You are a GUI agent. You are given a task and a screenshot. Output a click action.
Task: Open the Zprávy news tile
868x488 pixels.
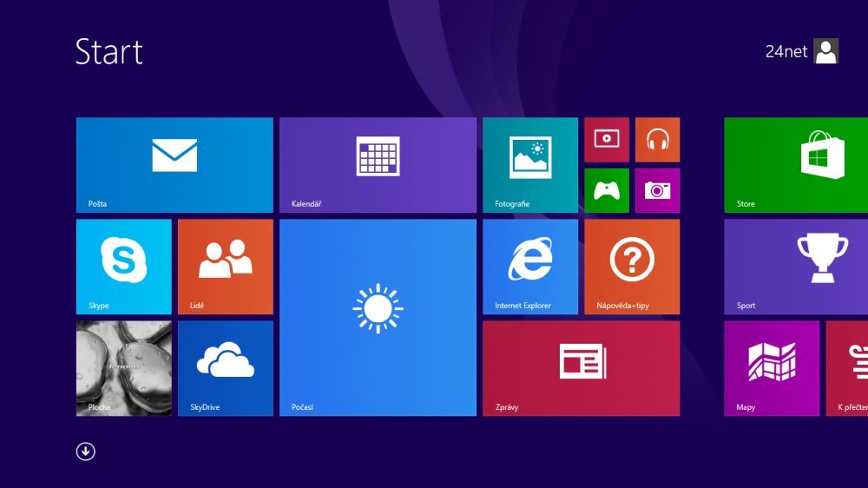point(582,368)
